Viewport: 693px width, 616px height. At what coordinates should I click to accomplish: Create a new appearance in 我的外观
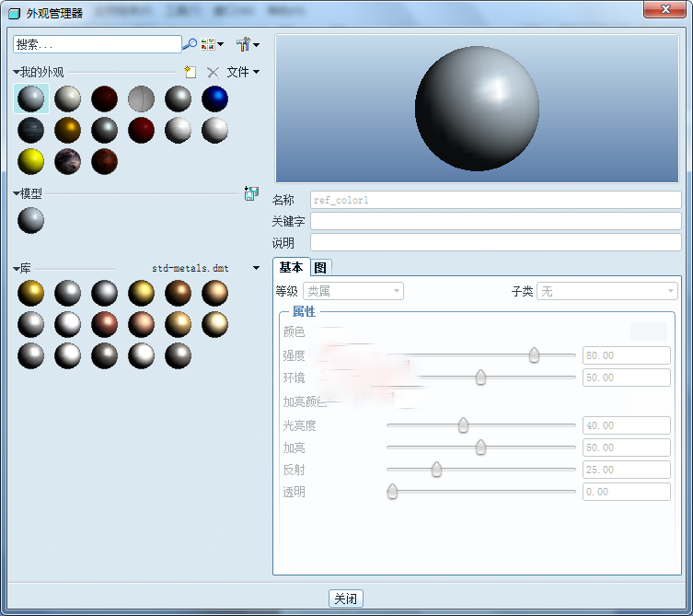(190, 72)
